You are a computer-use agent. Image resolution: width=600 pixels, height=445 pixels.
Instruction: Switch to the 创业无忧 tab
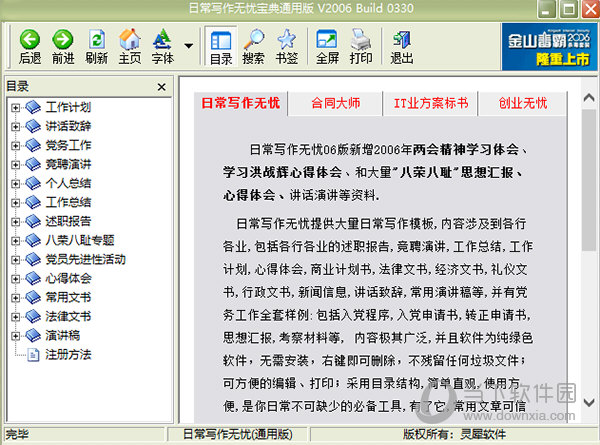(x=523, y=103)
